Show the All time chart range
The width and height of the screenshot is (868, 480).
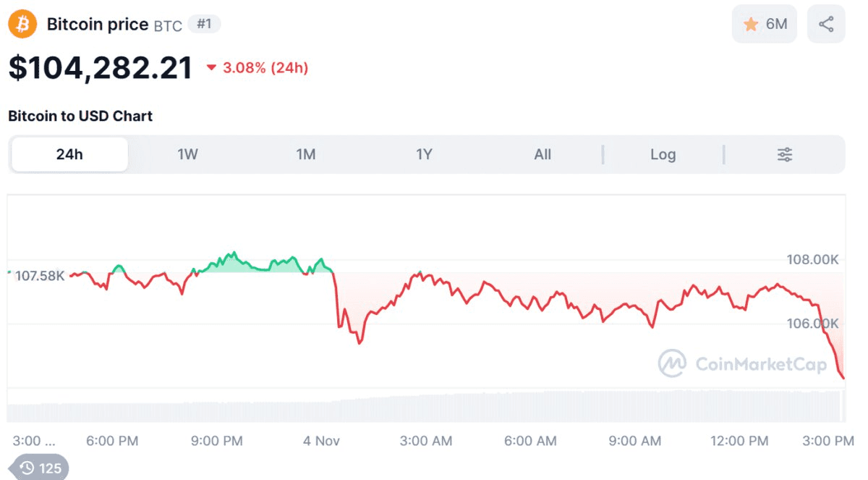point(542,154)
